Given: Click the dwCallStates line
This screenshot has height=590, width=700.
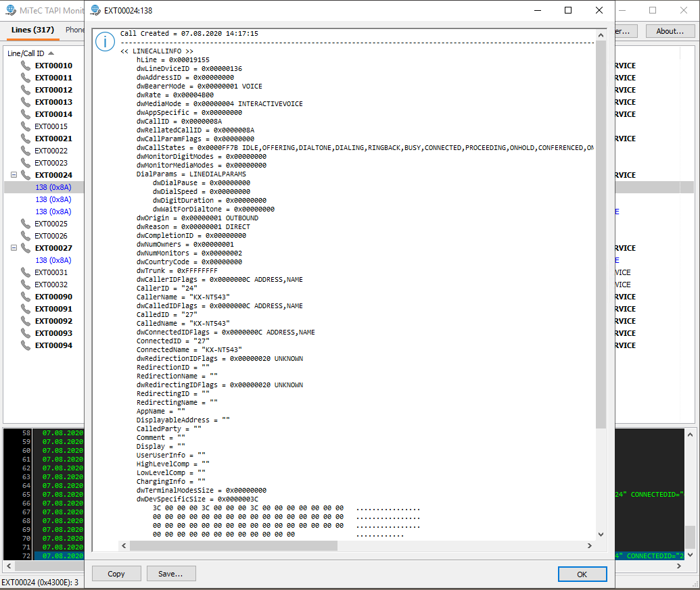Looking at the screenshot, I should [365, 147].
